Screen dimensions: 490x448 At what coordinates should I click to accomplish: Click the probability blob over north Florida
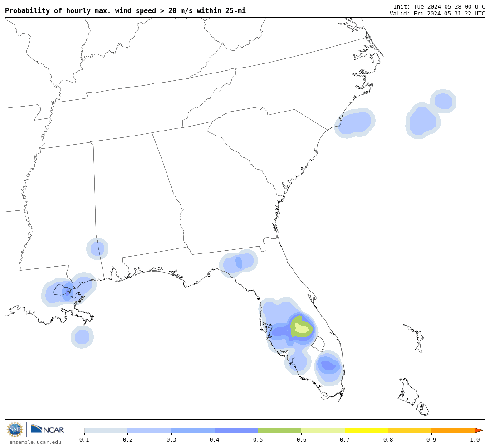pos(239,263)
